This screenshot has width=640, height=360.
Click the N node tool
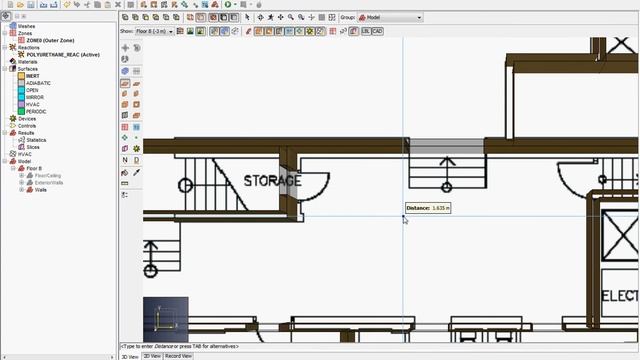click(125, 160)
